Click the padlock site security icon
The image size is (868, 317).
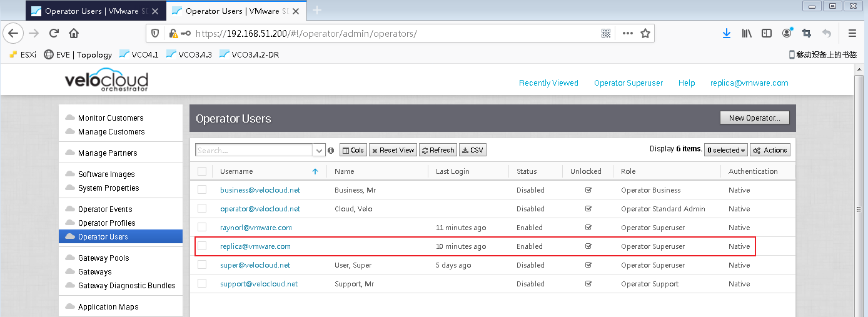(173, 33)
